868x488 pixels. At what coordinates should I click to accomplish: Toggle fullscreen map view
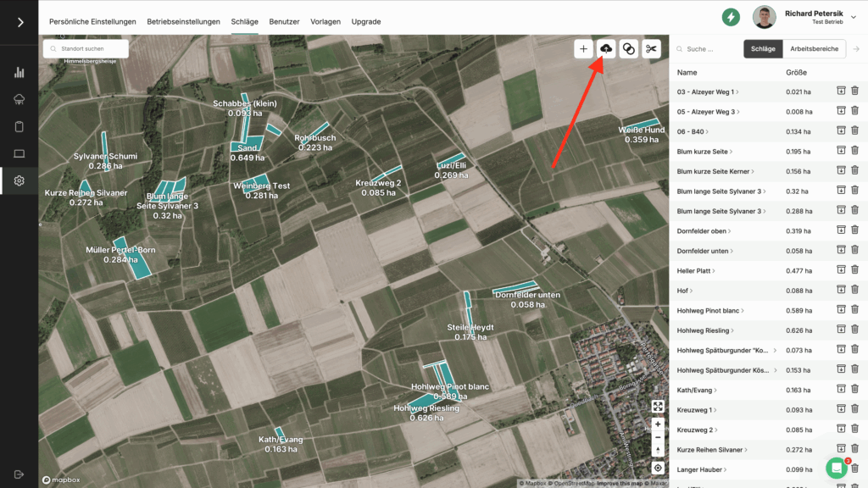[x=658, y=407]
